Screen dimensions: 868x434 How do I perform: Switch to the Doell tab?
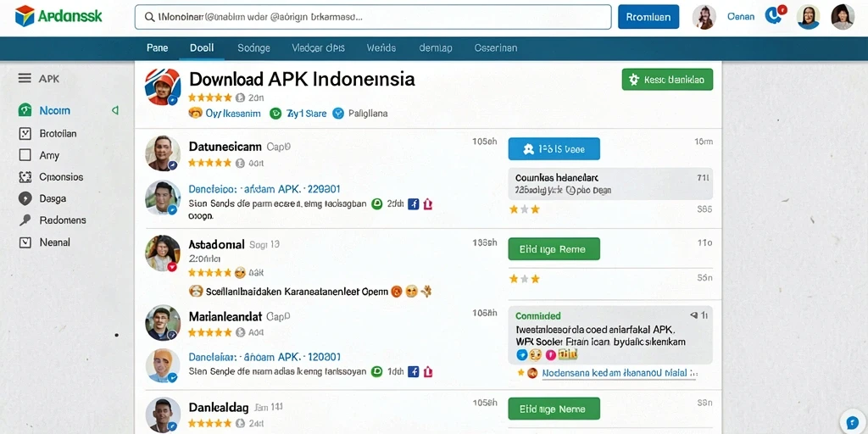coord(202,48)
